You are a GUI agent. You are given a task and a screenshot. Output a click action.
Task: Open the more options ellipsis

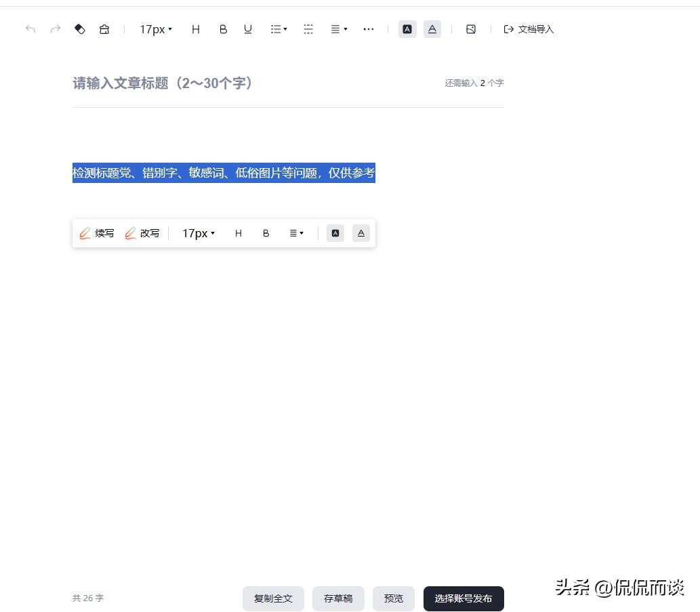pyautogui.click(x=369, y=29)
